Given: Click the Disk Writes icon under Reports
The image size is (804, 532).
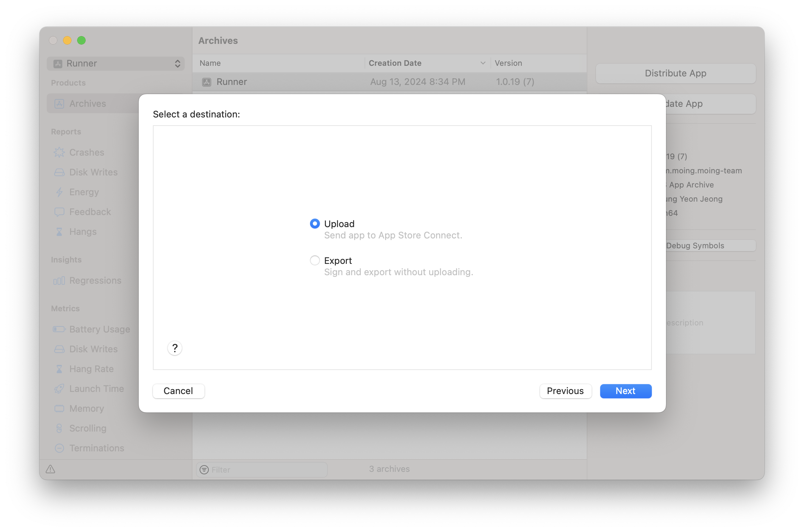Looking at the screenshot, I should [x=59, y=172].
